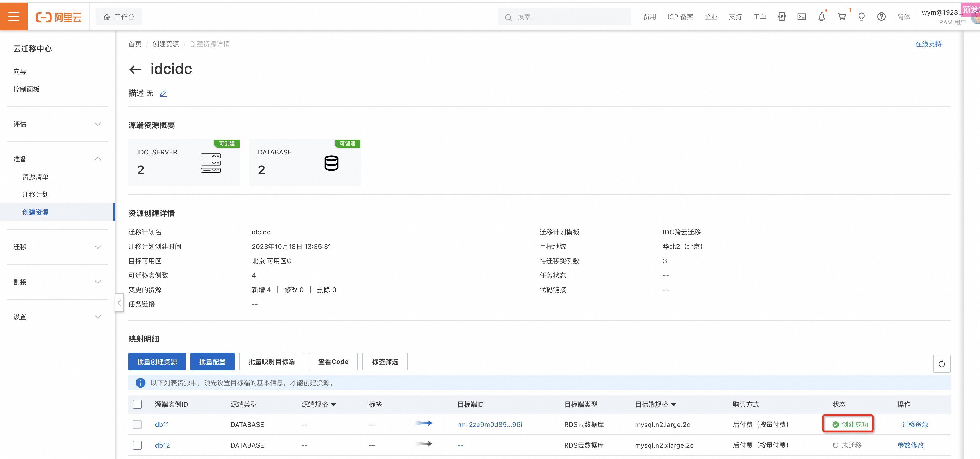Screen dimensions: 980x459
Task: Tick the select-all checkbox in table header
Action: [x=137, y=404]
